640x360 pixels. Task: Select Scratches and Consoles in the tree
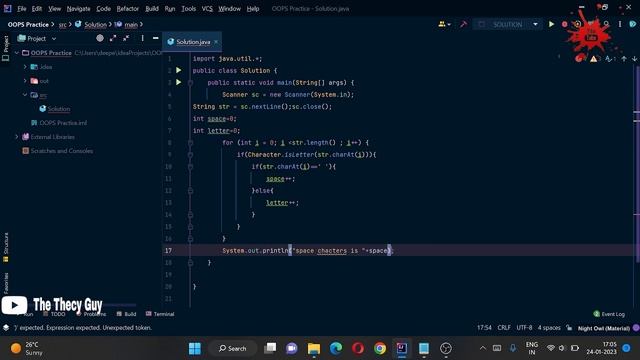pyautogui.click(x=62, y=151)
